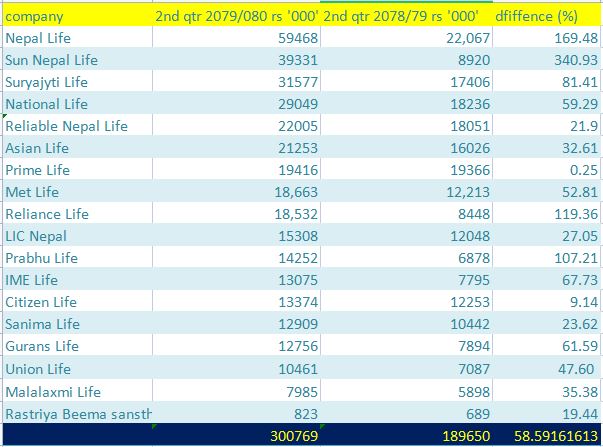This screenshot has width=603, height=447.
Task: Select the 'Reliable Nepal Life' cell
Action: click(x=77, y=125)
